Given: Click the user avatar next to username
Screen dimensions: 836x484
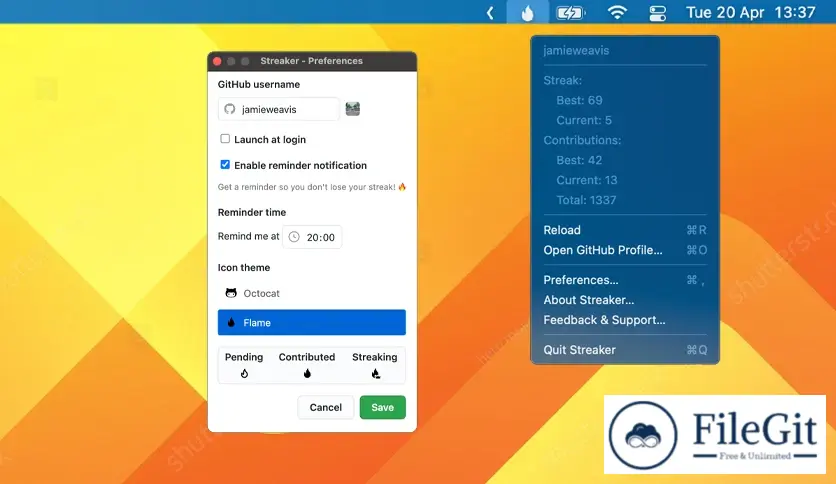Looking at the screenshot, I should [352, 109].
